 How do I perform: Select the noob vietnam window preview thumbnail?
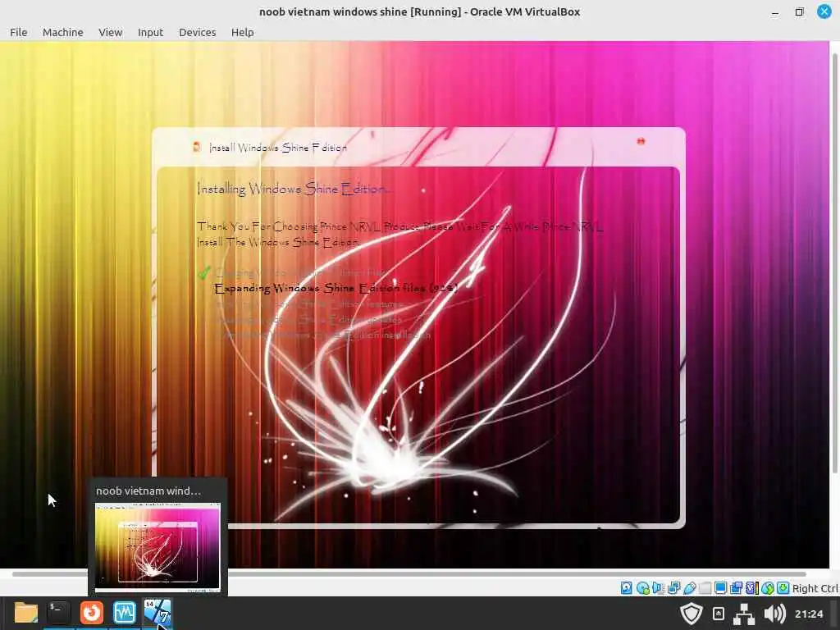[x=157, y=547]
